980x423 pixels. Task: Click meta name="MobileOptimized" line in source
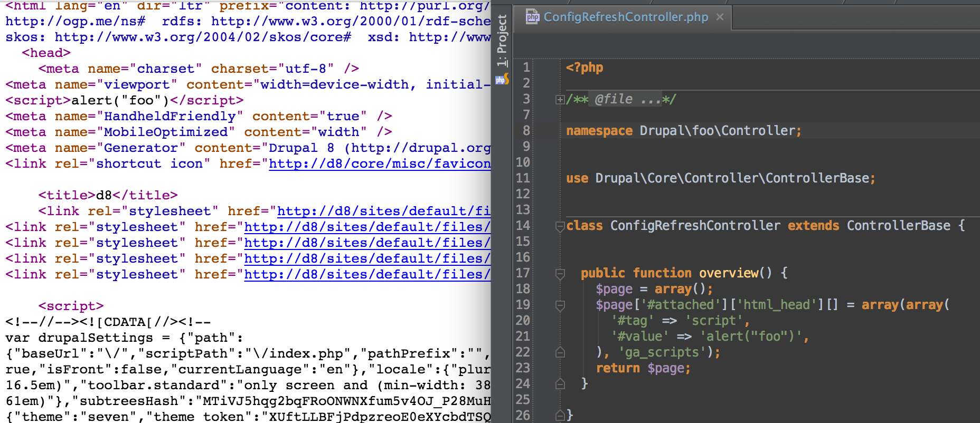199,132
